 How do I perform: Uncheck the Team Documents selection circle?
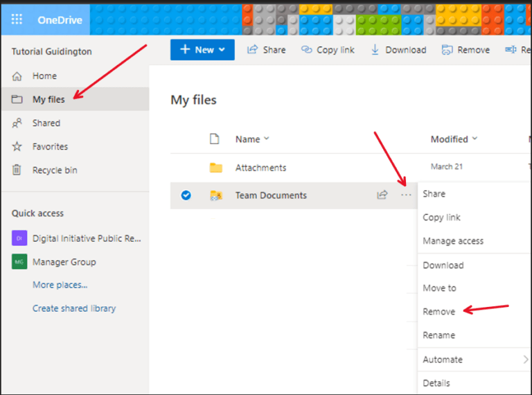click(x=186, y=195)
